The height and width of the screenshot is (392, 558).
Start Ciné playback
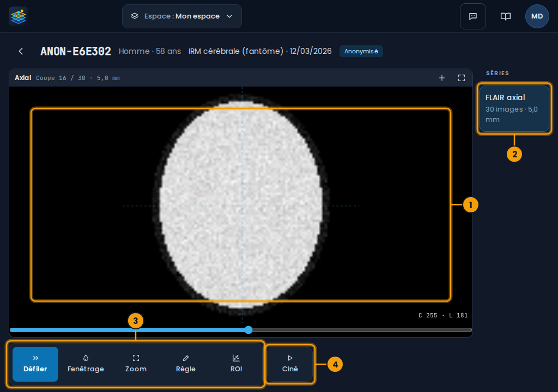[x=290, y=364]
